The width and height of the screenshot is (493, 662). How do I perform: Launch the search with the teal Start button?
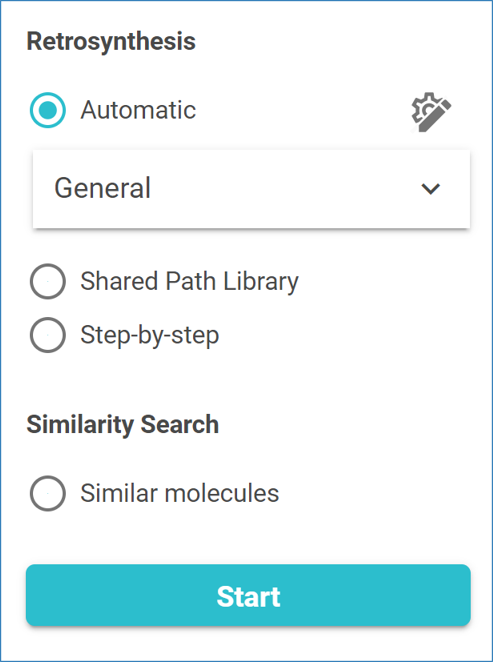(248, 595)
